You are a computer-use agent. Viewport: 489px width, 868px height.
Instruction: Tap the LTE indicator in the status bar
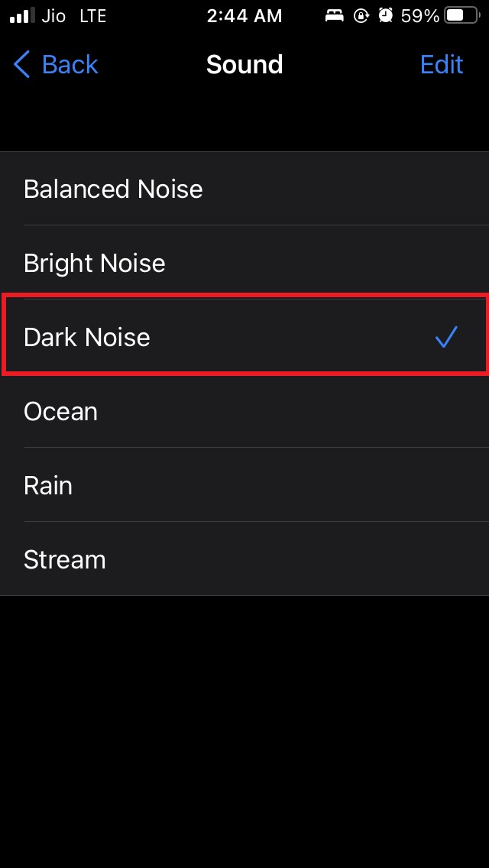point(93,15)
